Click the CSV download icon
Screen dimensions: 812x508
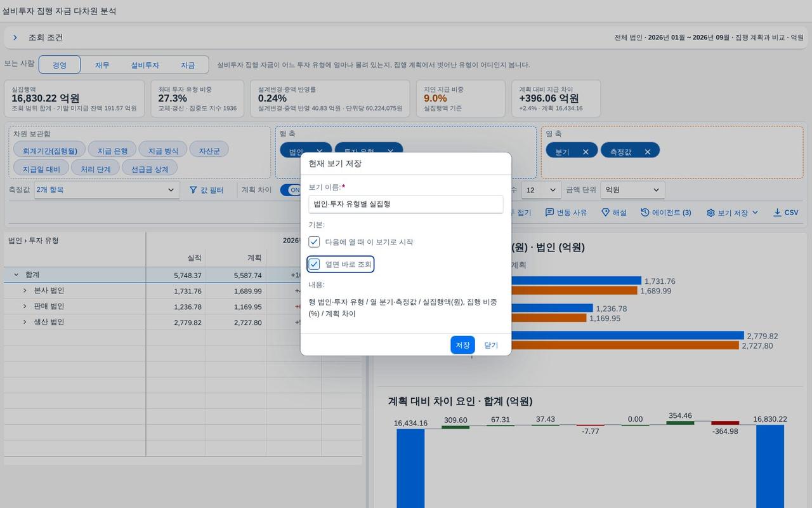tap(777, 213)
